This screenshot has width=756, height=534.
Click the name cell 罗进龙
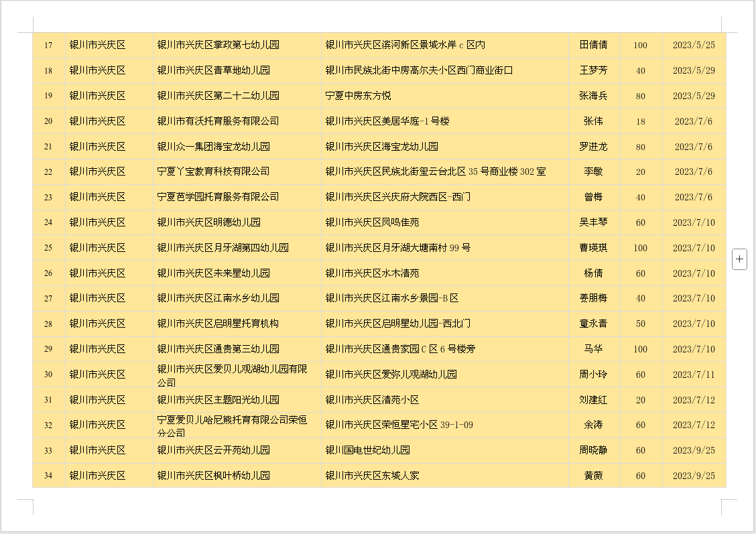point(593,147)
